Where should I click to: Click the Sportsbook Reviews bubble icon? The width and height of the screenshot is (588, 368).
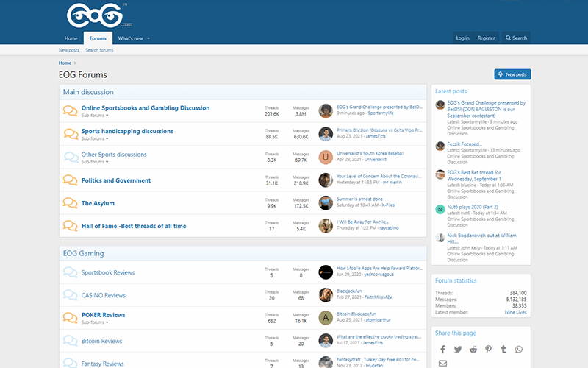[70, 272]
